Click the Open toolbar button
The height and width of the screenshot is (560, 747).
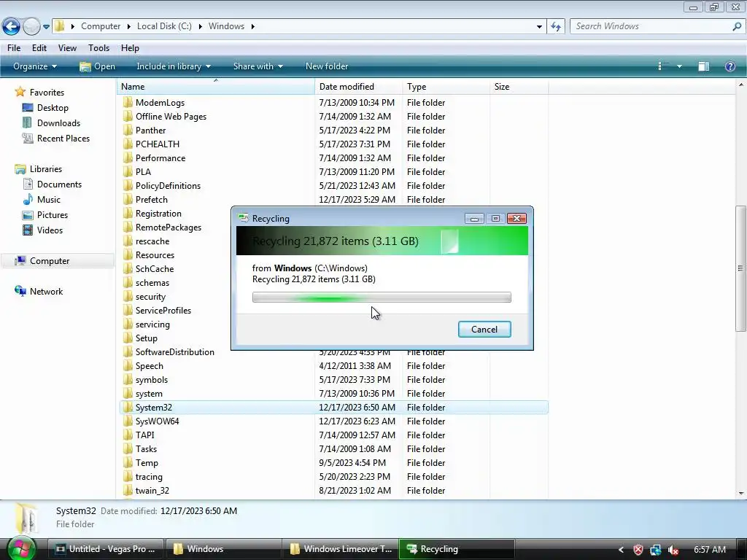click(98, 66)
